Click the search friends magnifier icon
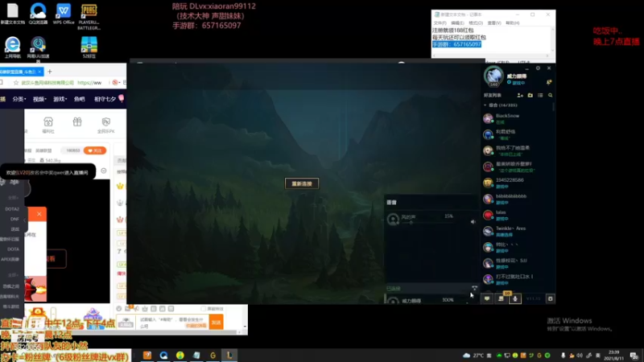The width and height of the screenshot is (644, 362). [x=551, y=95]
